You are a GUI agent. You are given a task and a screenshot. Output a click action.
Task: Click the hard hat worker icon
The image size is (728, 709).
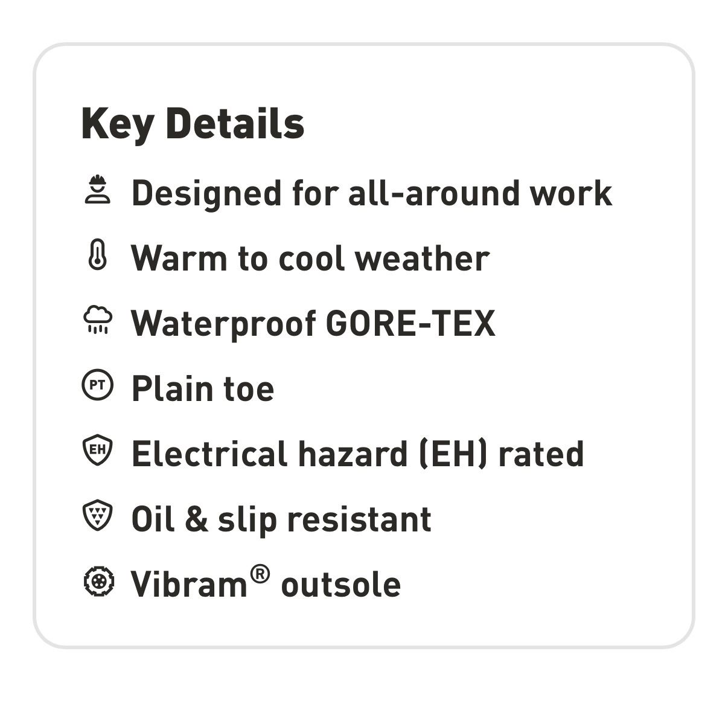[x=97, y=190]
